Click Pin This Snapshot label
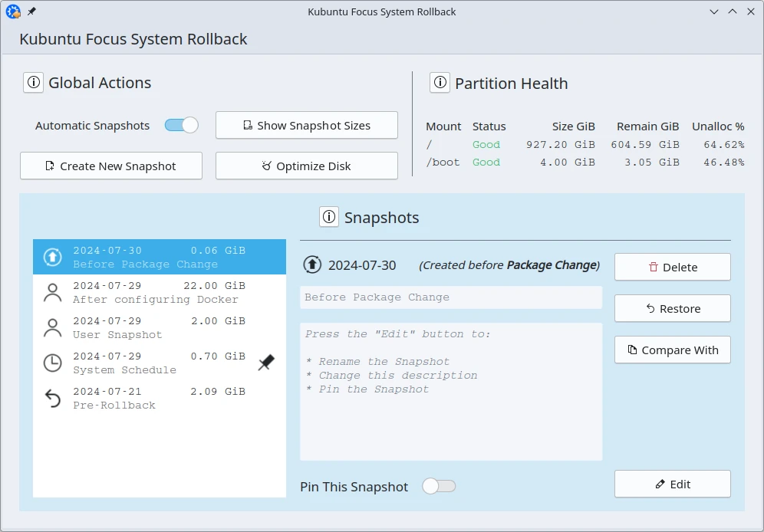764x532 pixels. (354, 487)
